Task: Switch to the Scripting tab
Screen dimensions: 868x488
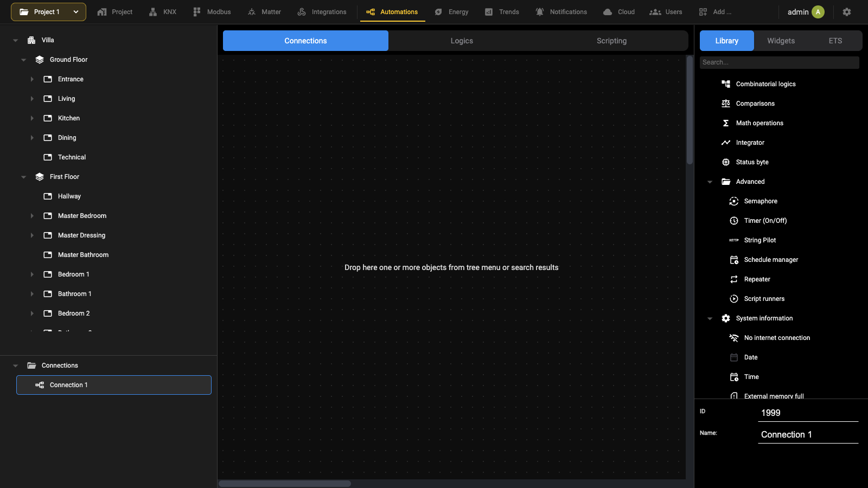Action: 611,41
